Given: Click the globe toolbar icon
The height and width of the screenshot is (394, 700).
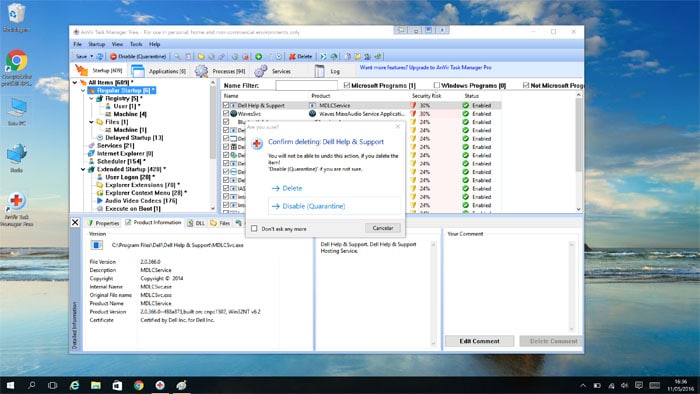Looking at the screenshot, I should click(334, 57).
